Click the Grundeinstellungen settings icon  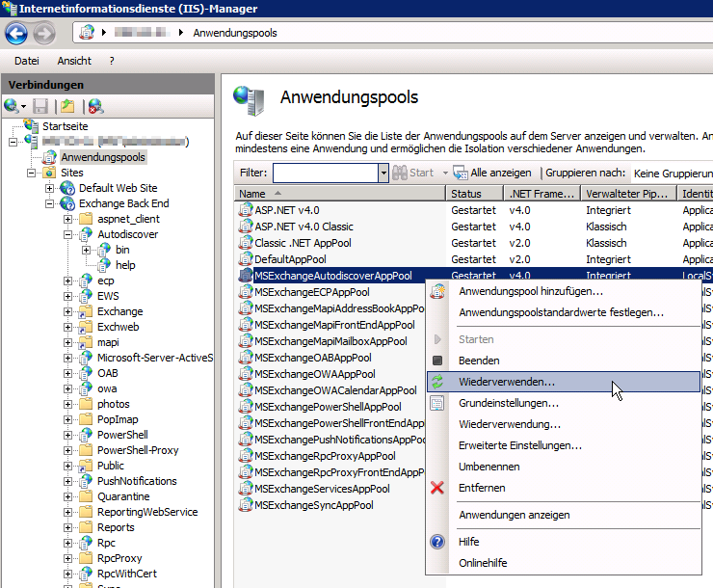437,403
